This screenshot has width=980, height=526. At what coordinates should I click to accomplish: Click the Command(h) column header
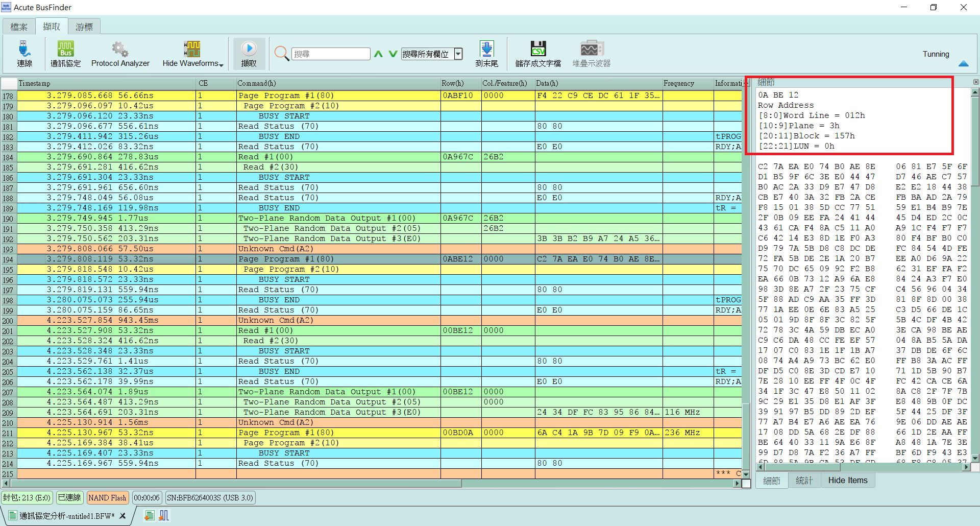click(338, 83)
